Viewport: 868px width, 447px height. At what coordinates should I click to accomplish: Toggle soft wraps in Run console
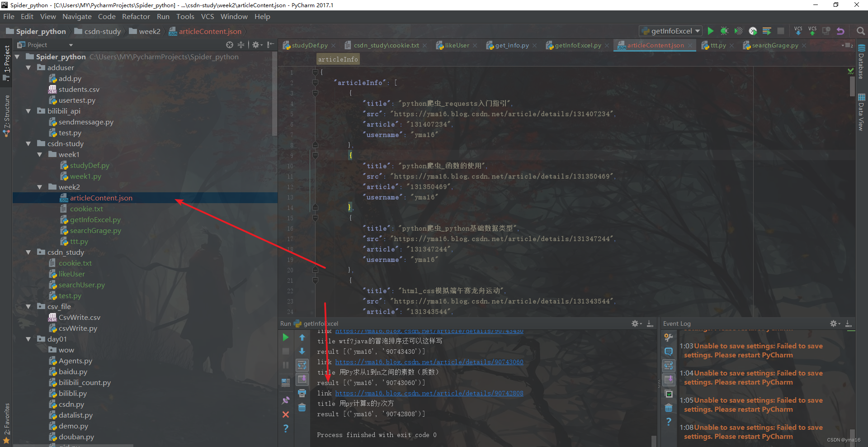click(302, 365)
